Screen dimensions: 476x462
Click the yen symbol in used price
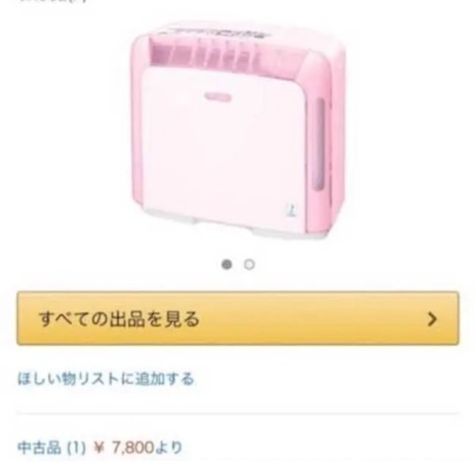99,448
